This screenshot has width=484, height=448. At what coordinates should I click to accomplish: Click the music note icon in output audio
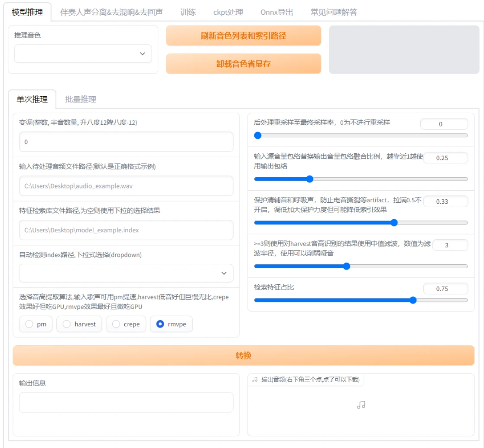pos(362,406)
